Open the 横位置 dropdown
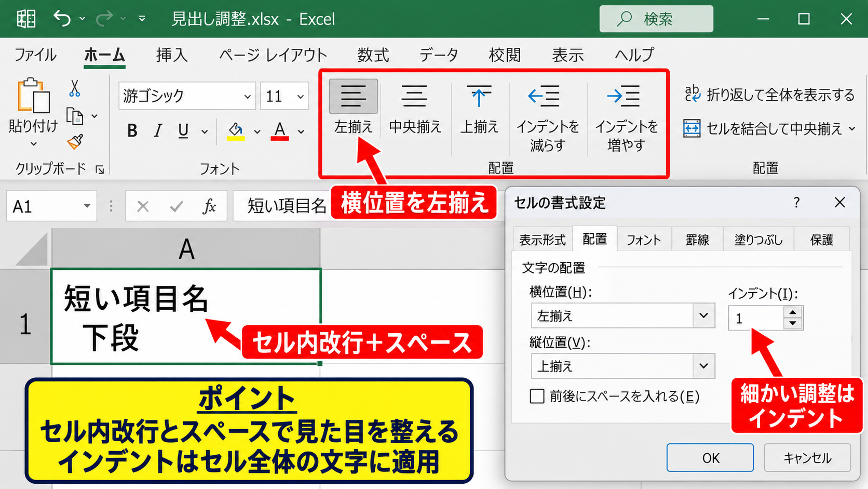 [x=622, y=315]
